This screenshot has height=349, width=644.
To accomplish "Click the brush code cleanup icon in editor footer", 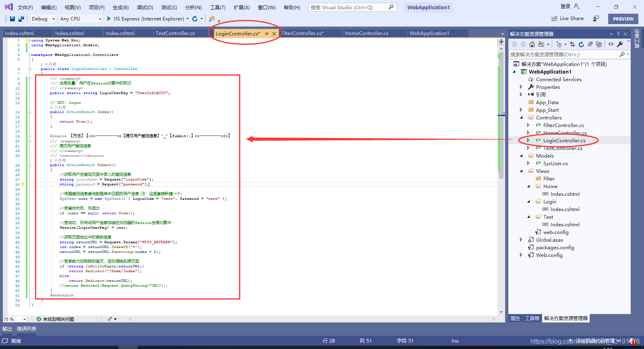I will (x=109, y=319).
